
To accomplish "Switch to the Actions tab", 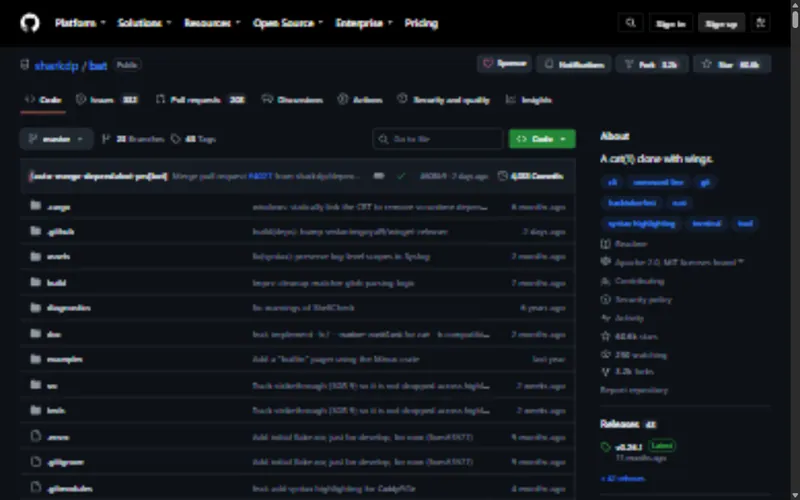I will [360, 99].
